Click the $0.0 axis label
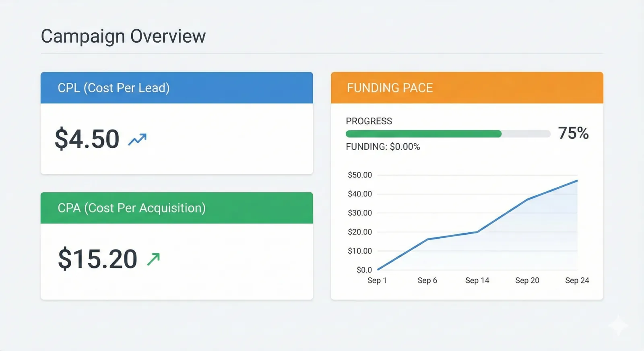This screenshot has height=351, width=644. coord(364,270)
